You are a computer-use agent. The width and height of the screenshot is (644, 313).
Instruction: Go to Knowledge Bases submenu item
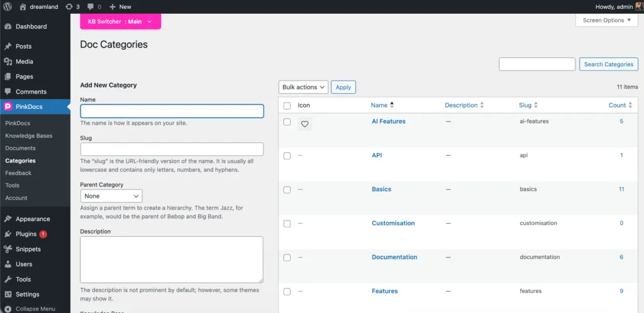click(x=28, y=135)
